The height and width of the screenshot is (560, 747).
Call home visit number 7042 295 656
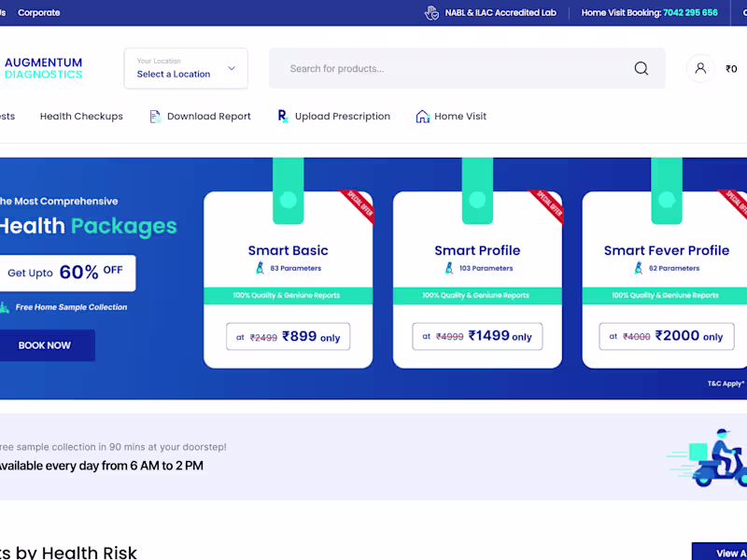click(690, 13)
